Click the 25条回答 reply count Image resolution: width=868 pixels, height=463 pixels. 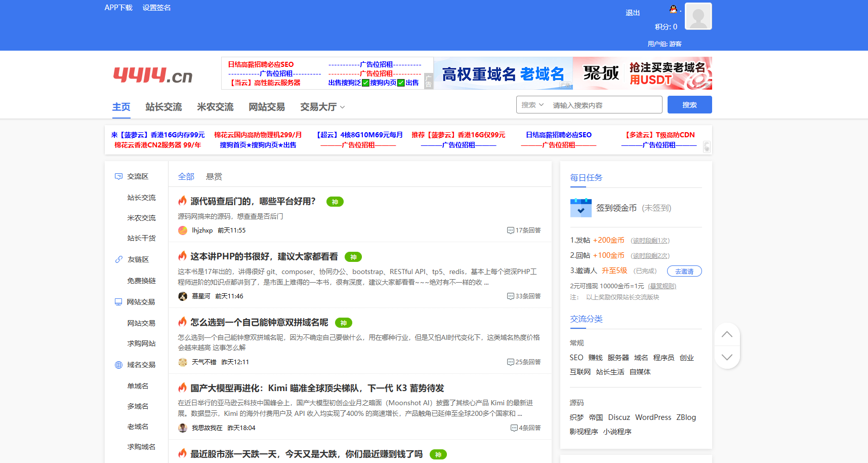(x=524, y=362)
